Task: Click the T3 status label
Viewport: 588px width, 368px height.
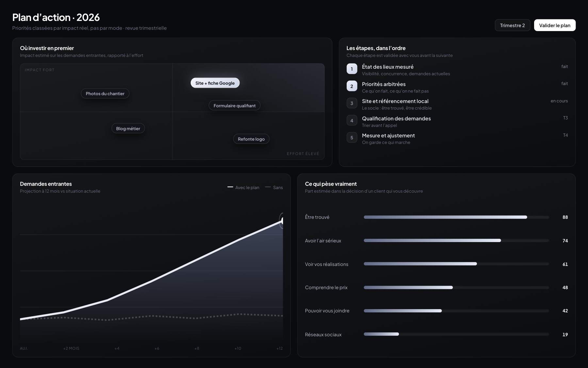Action: [x=565, y=118]
